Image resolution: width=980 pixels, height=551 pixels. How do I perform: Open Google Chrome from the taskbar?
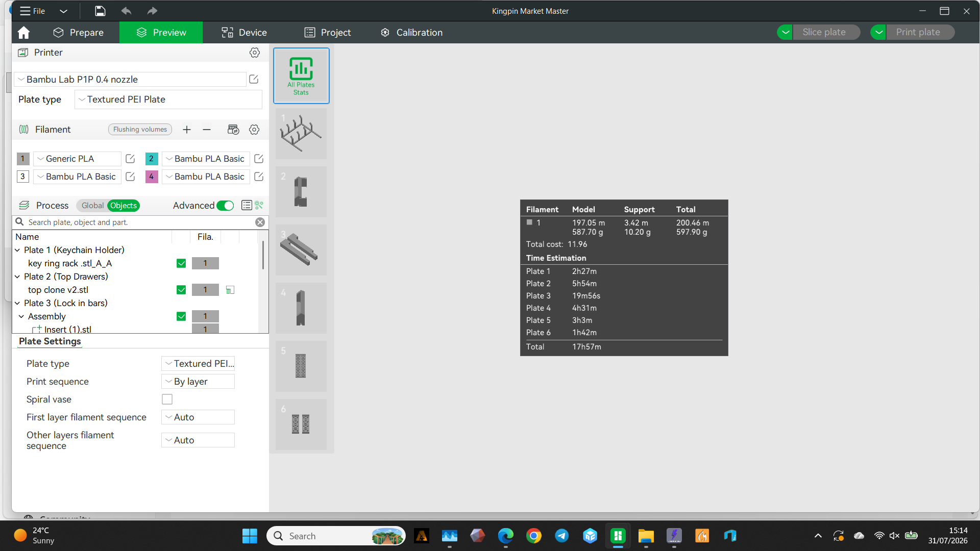point(534,536)
